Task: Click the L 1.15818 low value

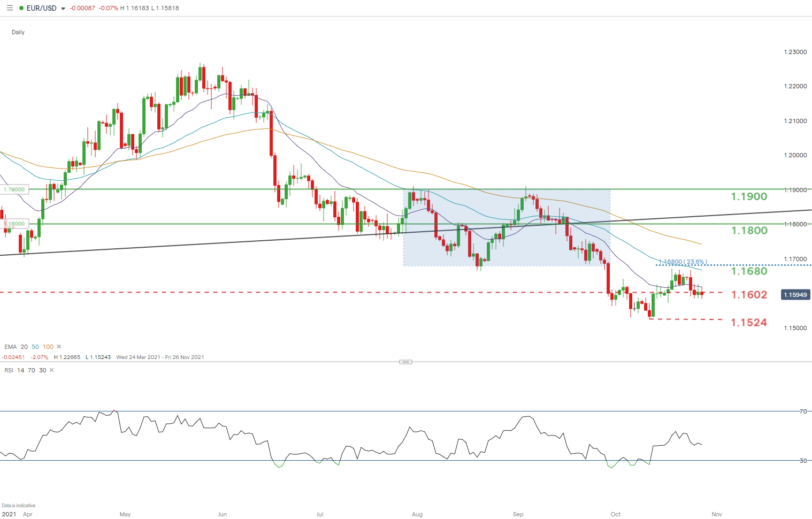Action: click(165, 9)
